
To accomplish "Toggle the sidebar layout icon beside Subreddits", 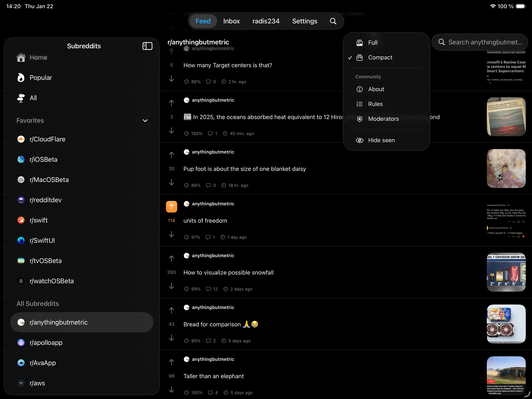I will (147, 46).
